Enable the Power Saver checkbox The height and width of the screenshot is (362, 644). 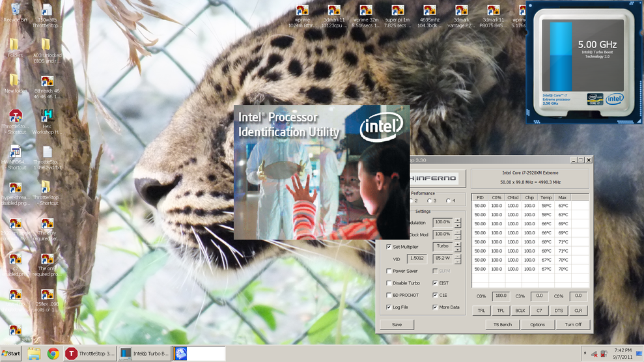tap(389, 271)
